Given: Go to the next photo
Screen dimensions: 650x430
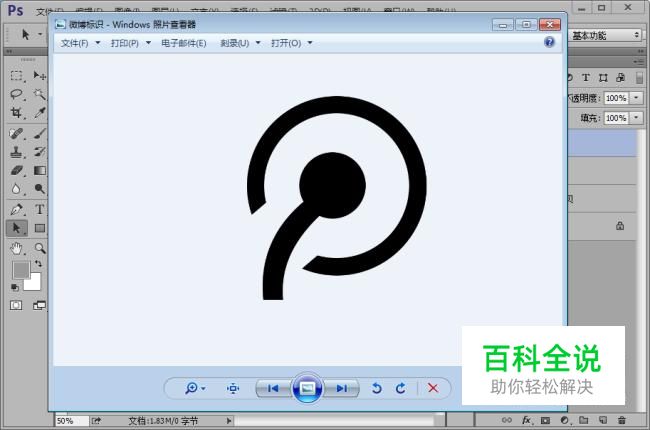Looking at the screenshot, I should 341,389.
